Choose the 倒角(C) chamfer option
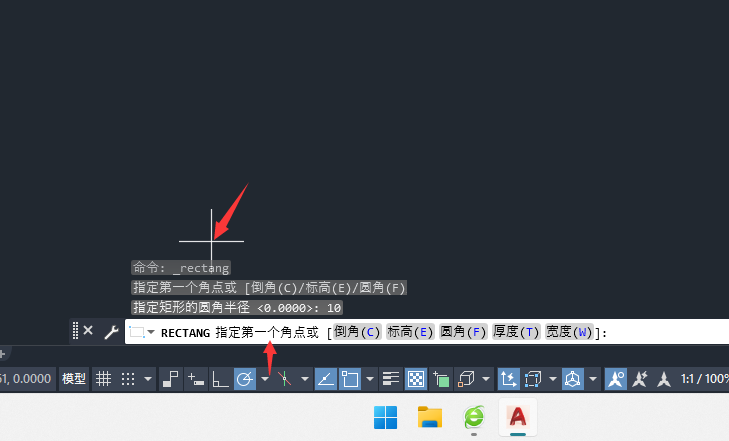The width and height of the screenshot is (729, 441). pos(357,332)
